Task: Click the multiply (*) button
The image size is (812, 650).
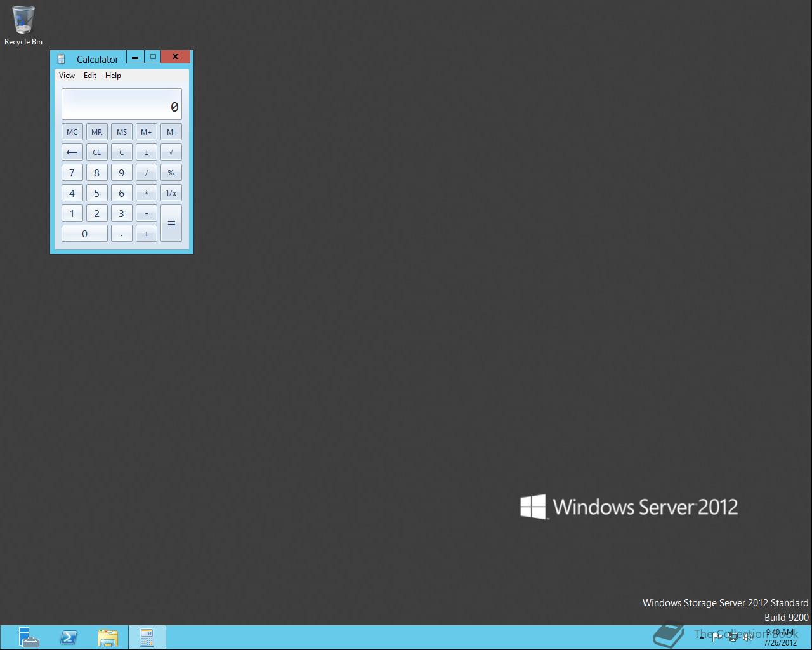Action: point(147,193)
